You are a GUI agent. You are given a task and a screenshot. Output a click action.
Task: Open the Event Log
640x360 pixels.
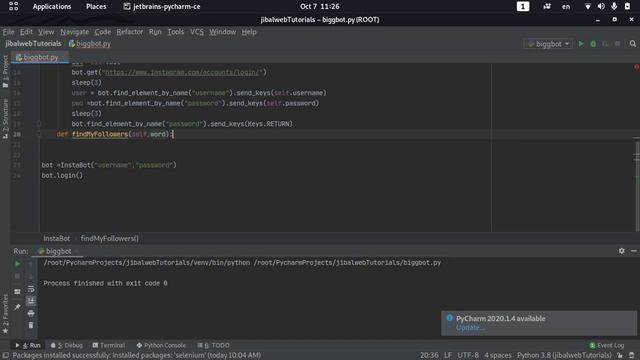coord(607,345)
